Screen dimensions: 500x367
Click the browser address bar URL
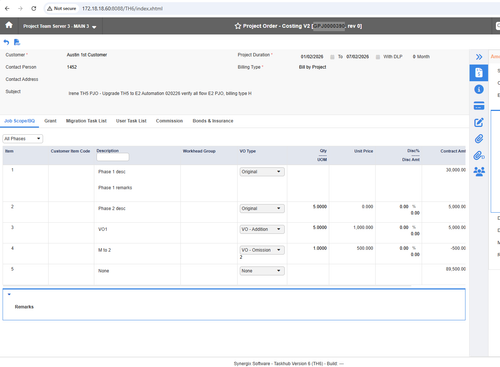pyautogui.click(x=122, y=8)
